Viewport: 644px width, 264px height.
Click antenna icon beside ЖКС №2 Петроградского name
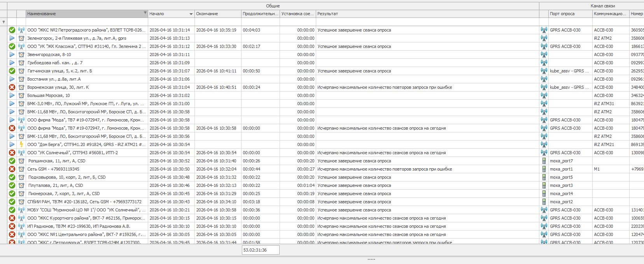coord(21,30)
